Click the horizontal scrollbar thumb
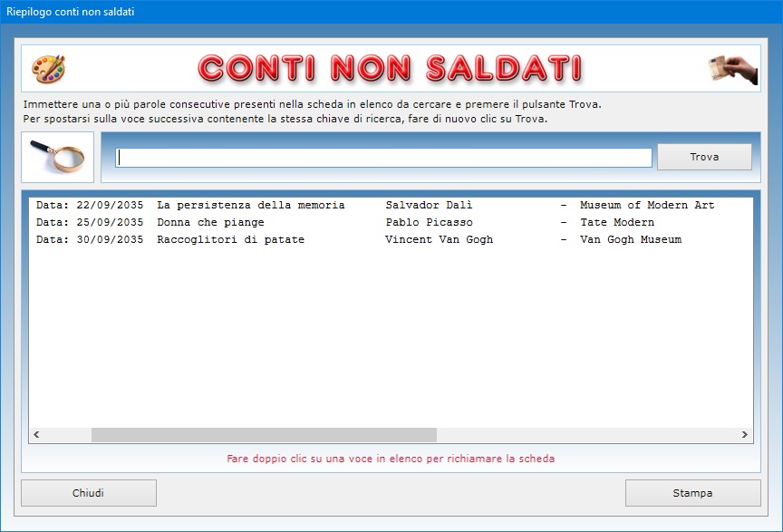783x532 pixels. (263, 435)
